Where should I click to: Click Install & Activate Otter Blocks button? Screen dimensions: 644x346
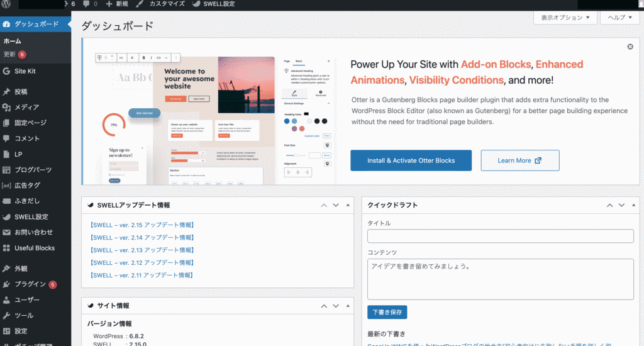(x=411, y=160)
